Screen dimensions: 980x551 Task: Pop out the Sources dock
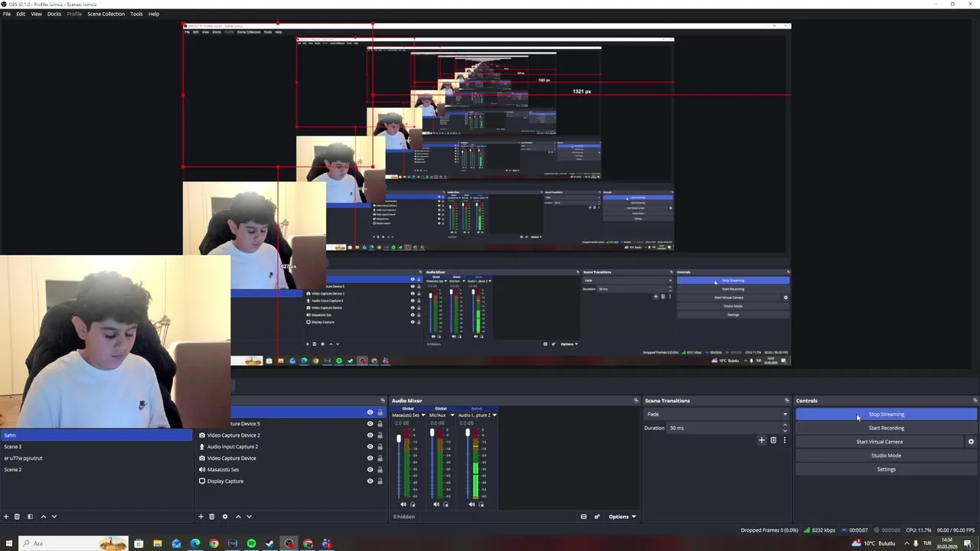[x=383, y=400]
